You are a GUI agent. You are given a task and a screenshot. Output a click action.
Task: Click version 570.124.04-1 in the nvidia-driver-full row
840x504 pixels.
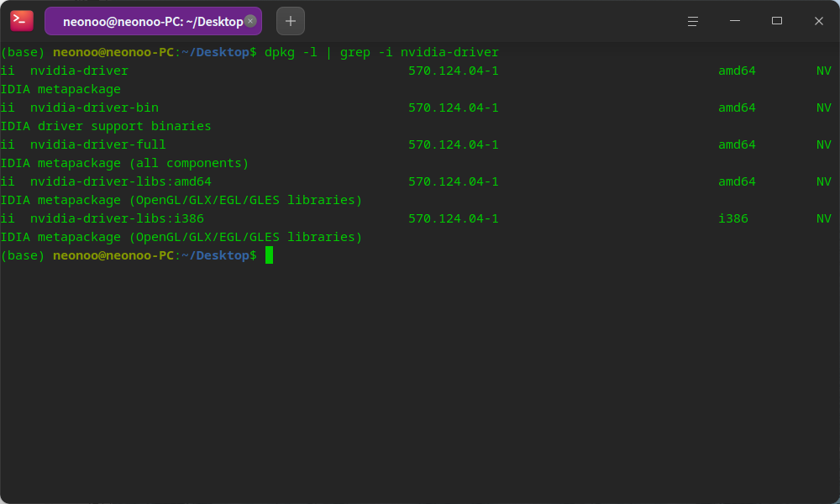454,144
